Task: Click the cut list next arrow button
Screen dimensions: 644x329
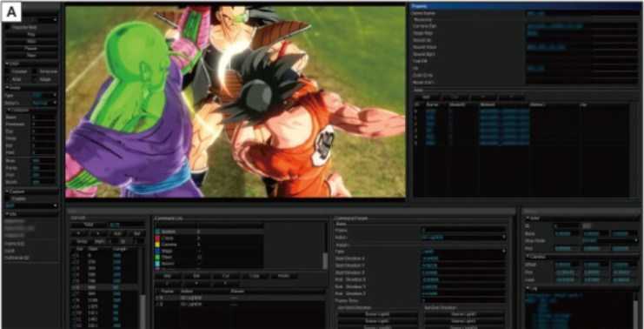Action: [x=97, y=233]
